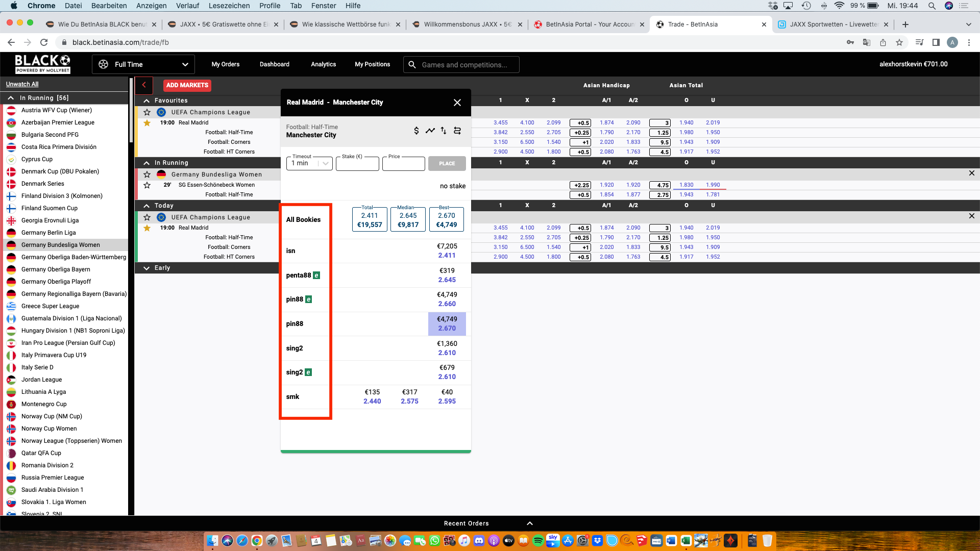Select the Median 2.645 price box
980x551 pixels.
pyautogui.click(x=408, y=220)
